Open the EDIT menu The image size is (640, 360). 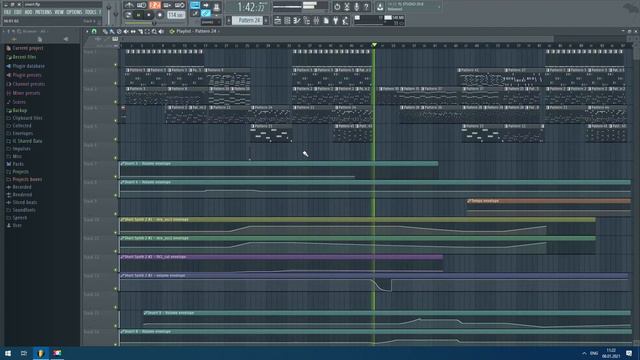click(x=18, y=12)
